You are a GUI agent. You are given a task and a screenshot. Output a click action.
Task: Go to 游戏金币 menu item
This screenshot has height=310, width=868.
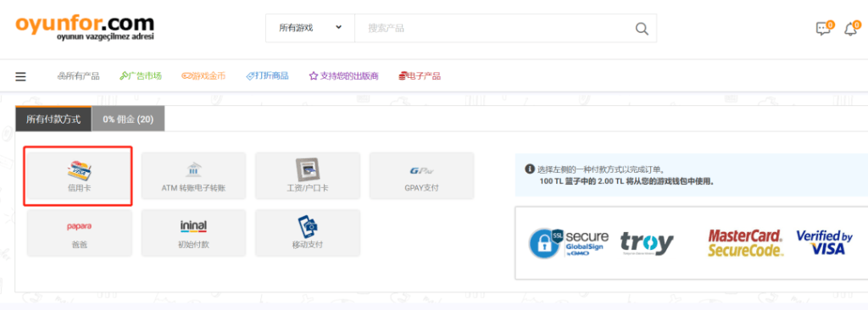[x=203, y=76]
